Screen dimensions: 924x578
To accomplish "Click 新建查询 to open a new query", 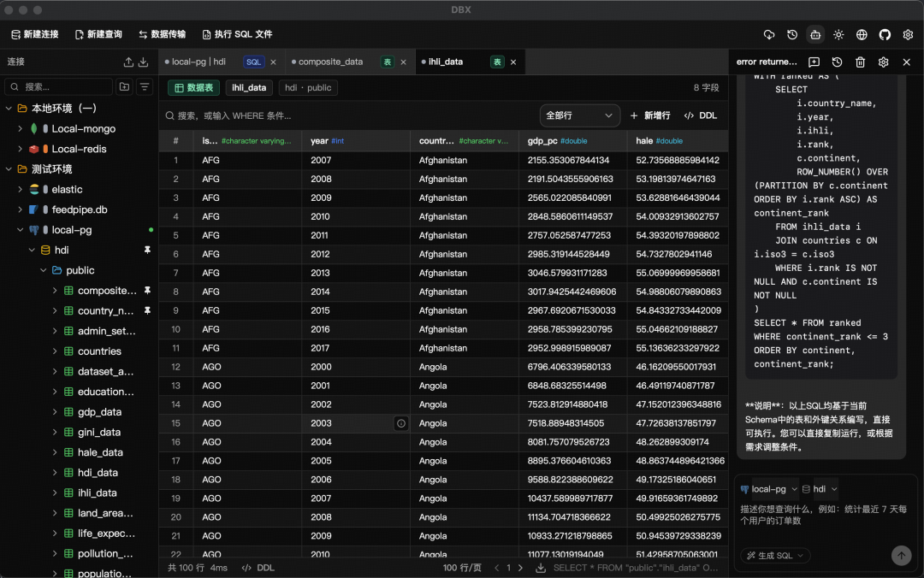I will tap(98, 35).
